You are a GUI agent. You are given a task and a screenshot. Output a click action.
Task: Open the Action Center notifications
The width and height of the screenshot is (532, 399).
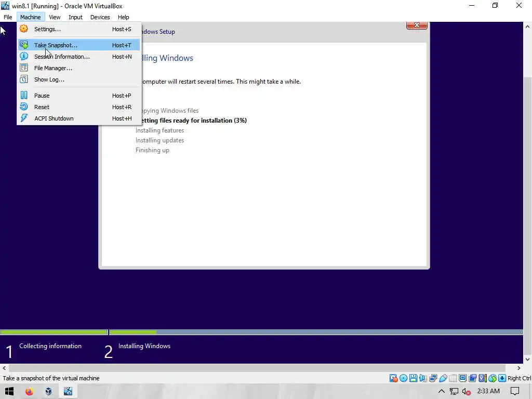[x=515, y=392]
